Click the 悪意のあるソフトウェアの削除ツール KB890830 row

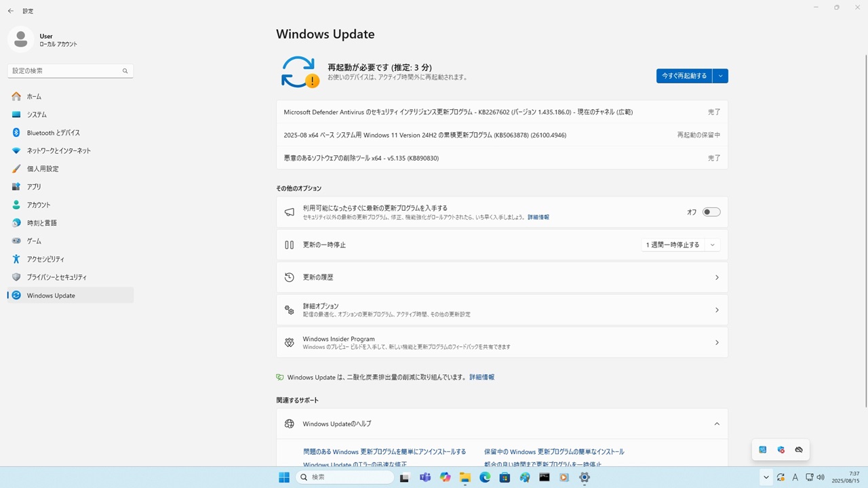point(502,158)
